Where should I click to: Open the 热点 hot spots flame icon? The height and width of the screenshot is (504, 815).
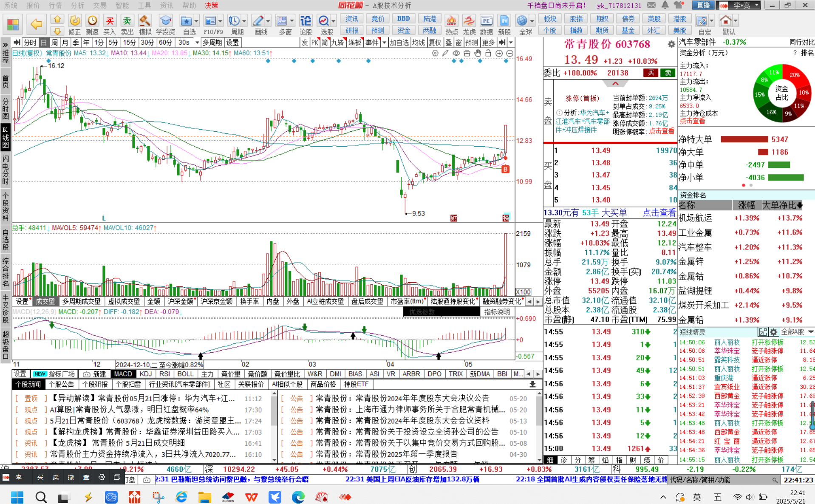[451, 25]
